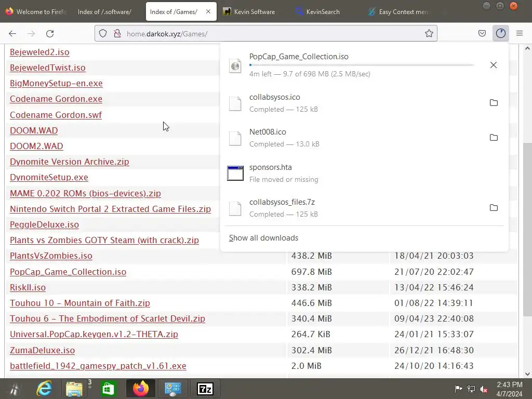Open MAME 0.202 ROMs zip link
The image size is (532, 399).
86,193
